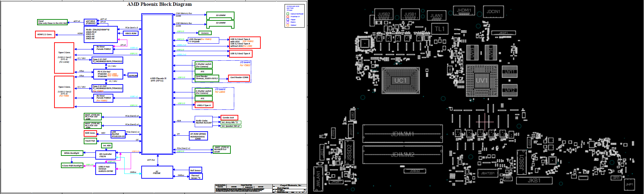This screenshot has height=194, width=644.
Task: Click the red Front/Rear IO legend swatch
Action: tap(288, 17)
